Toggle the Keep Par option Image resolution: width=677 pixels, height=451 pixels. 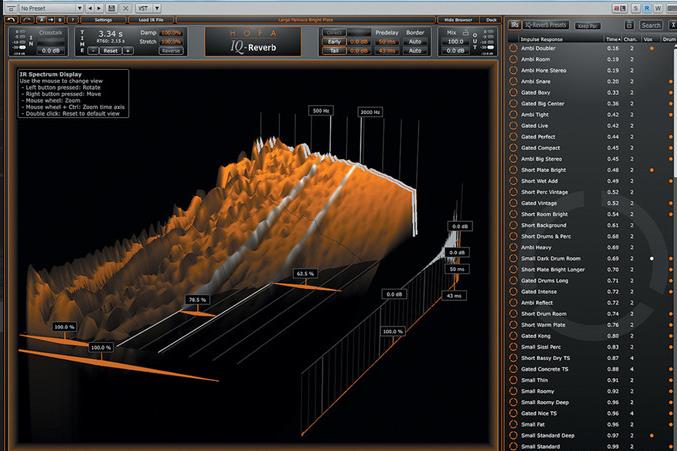click(x=588, y=26)
